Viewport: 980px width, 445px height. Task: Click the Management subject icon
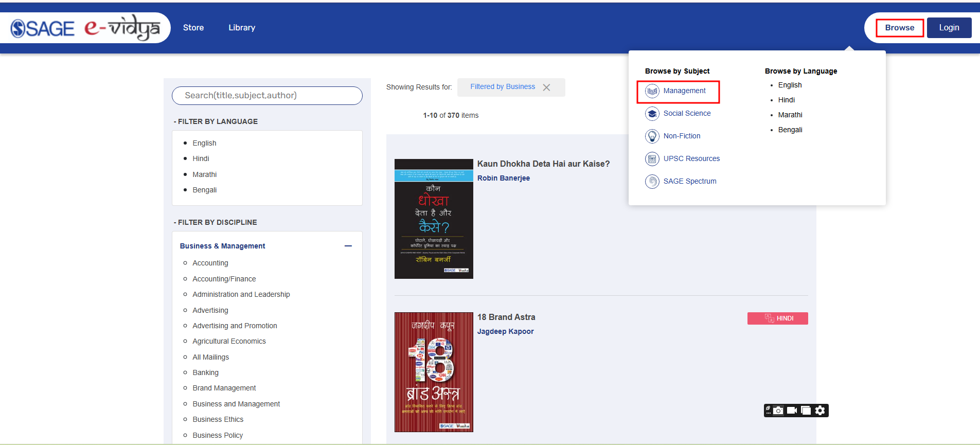tap(652, 91)
